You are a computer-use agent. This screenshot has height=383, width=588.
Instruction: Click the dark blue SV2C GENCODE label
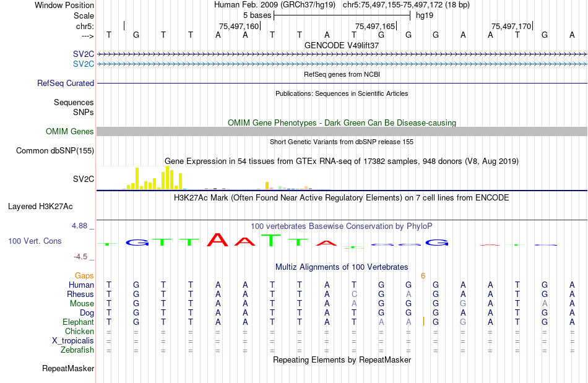(84, 54)
